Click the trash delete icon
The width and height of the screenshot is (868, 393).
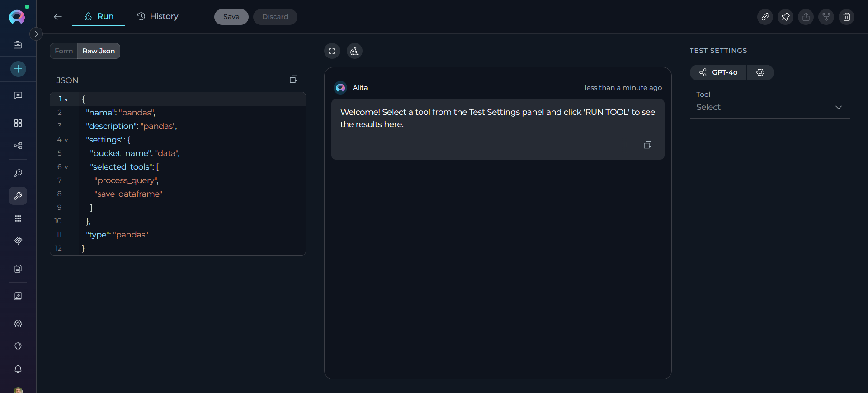[846, 17]
